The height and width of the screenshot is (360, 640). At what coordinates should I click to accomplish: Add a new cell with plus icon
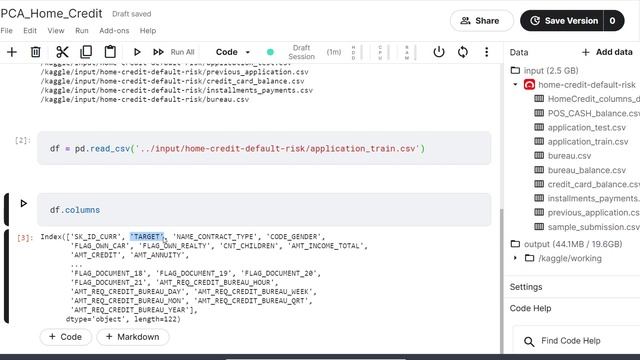pyautogui.click(x=12, y=52)
